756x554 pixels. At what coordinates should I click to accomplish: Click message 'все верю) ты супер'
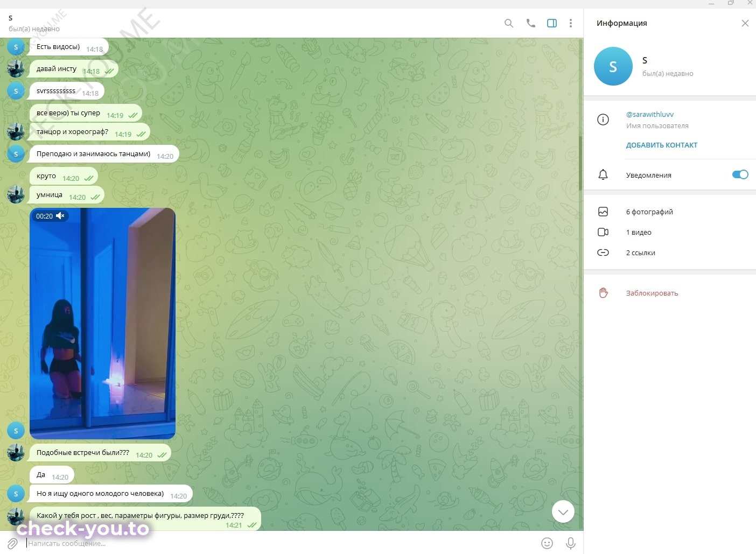coord(86,113)
